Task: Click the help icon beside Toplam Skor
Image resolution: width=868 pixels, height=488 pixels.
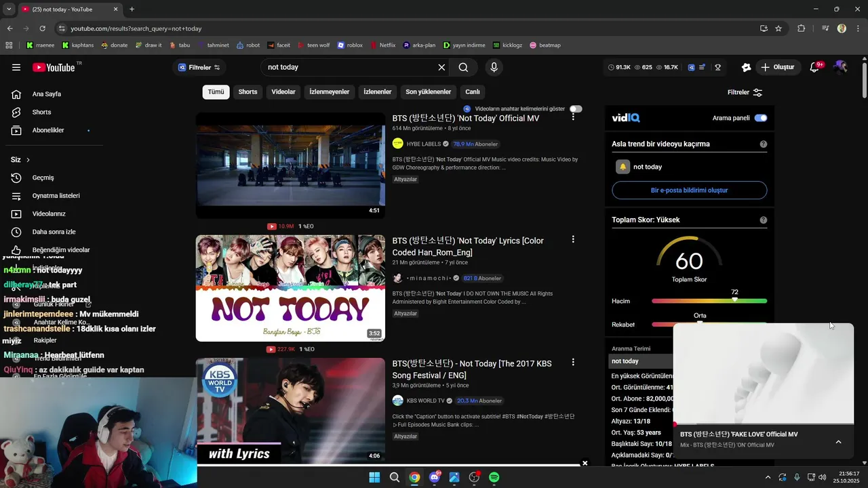Action: point(764,220)
